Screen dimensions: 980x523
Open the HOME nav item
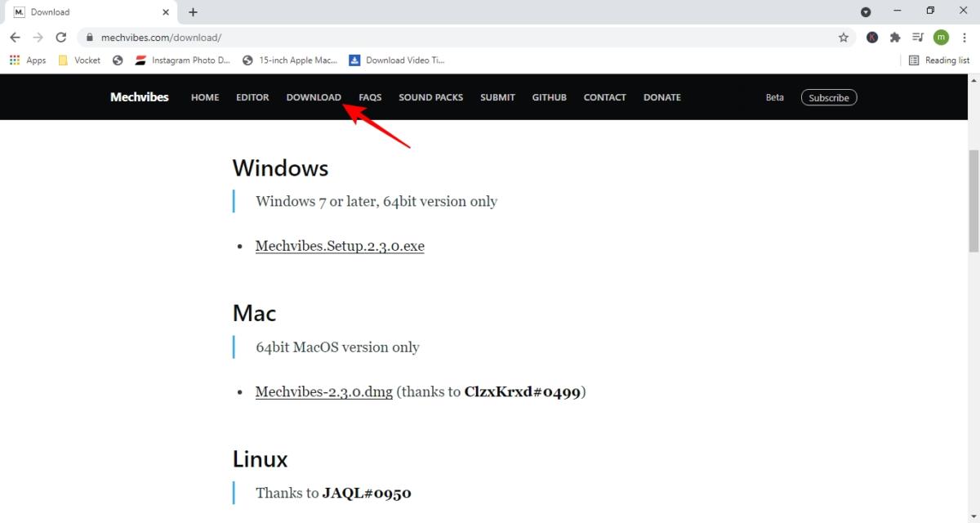[205, 97]
